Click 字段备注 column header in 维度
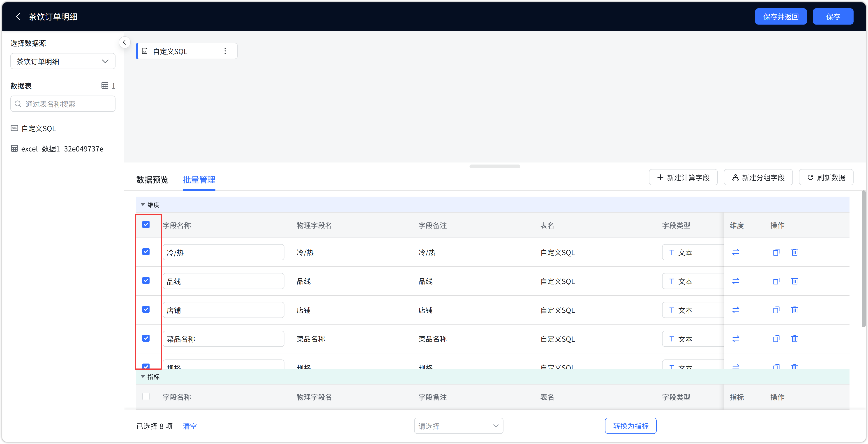 [x=432, y=226]
